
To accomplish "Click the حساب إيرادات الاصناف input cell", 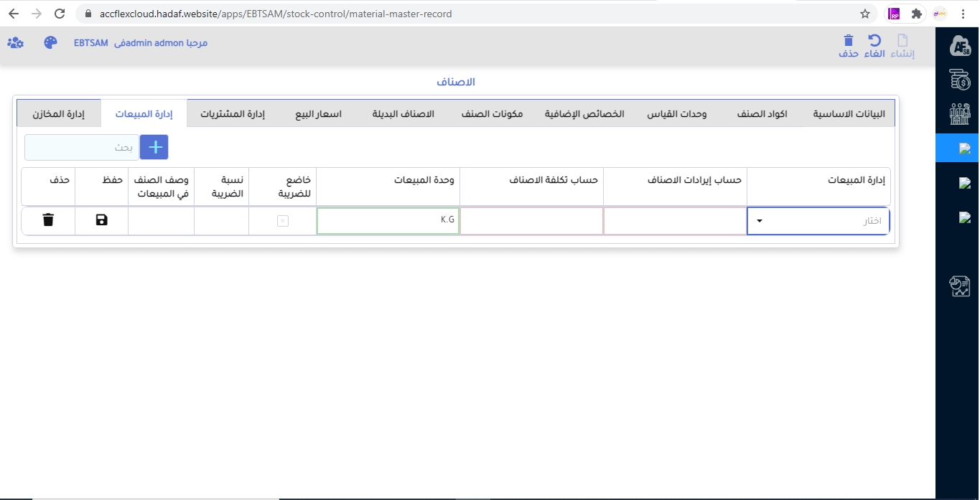I will coord(675,221).
